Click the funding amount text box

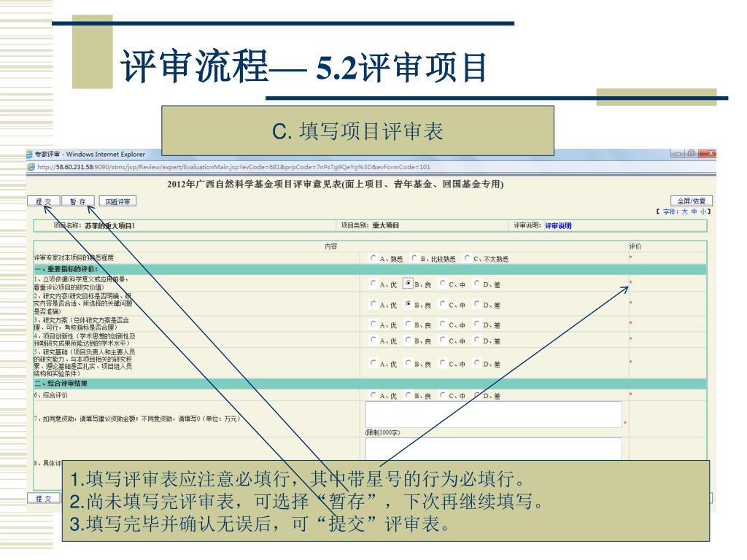(x=494, y=414)
